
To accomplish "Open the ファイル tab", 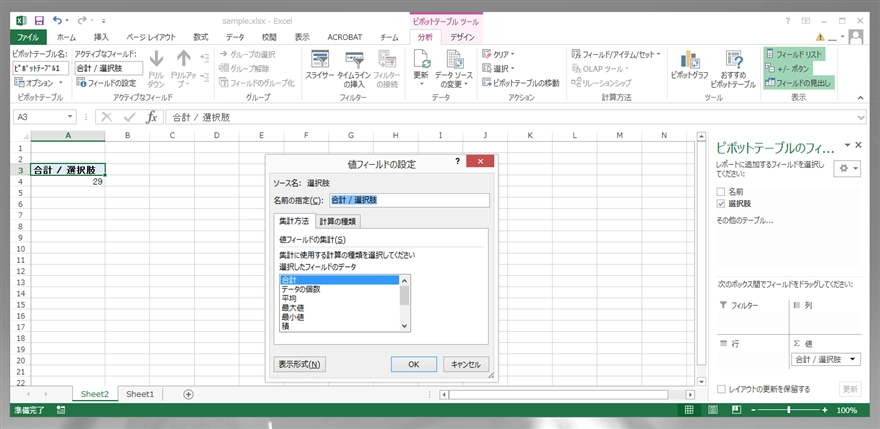I will click(x=28, y=37).
